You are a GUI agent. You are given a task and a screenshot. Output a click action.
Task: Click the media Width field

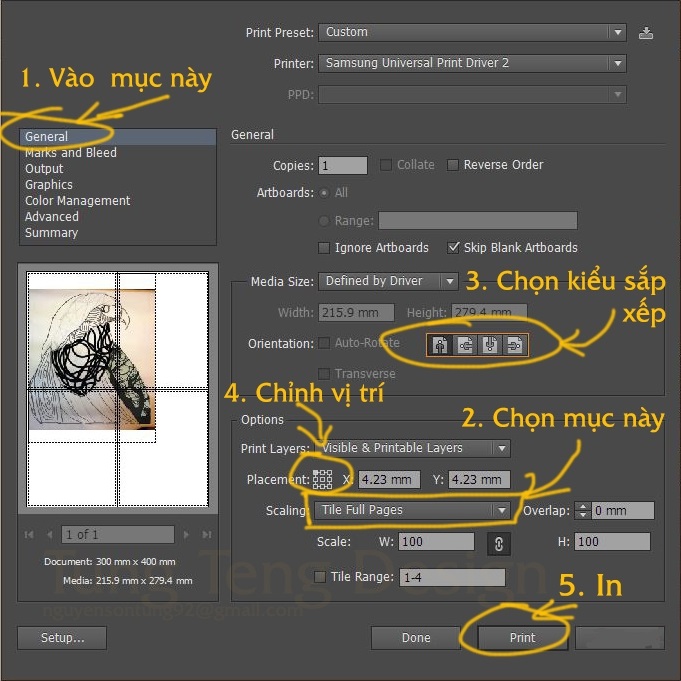tap(356, 312)
